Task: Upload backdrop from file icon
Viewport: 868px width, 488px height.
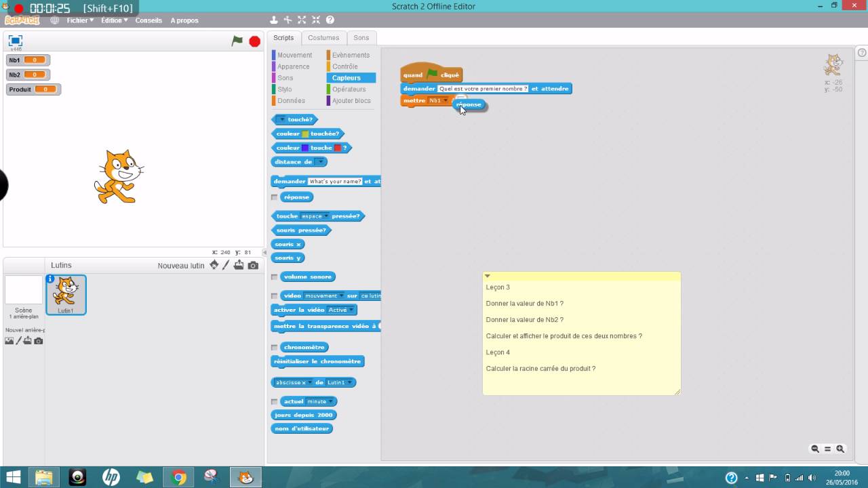Action: [28, 341]
